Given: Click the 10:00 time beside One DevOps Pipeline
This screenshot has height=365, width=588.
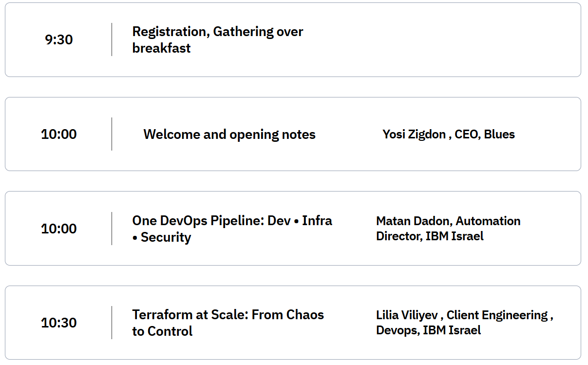Looking at the screenshot, I should tap(59, 229).
